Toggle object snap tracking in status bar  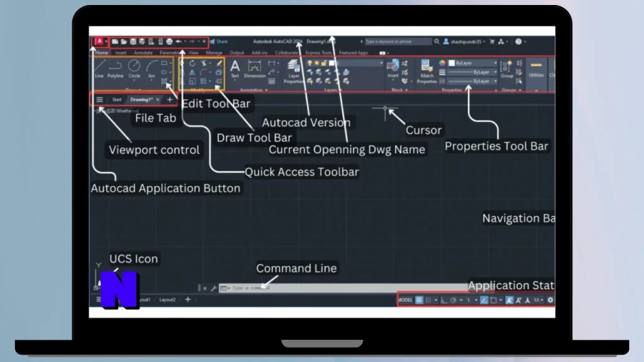click(484, 300)
